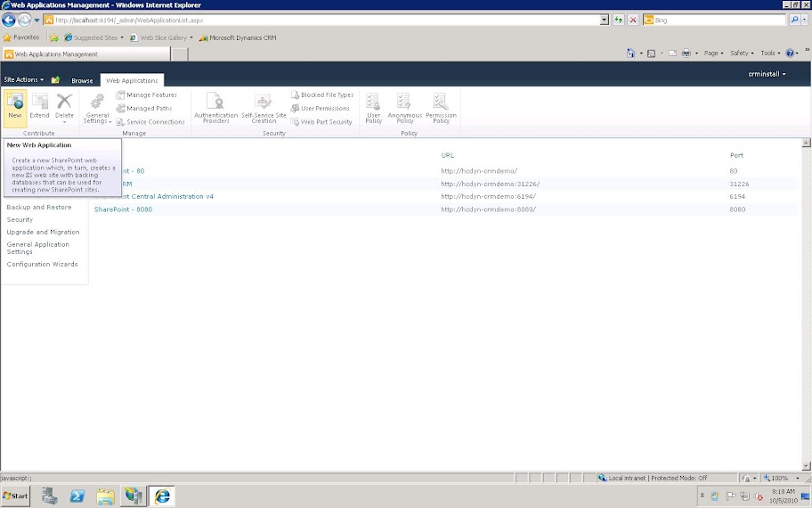Open Service Connections in the ribbon
The height and width of the screenshot is (508, 812).
coord(150,122)
